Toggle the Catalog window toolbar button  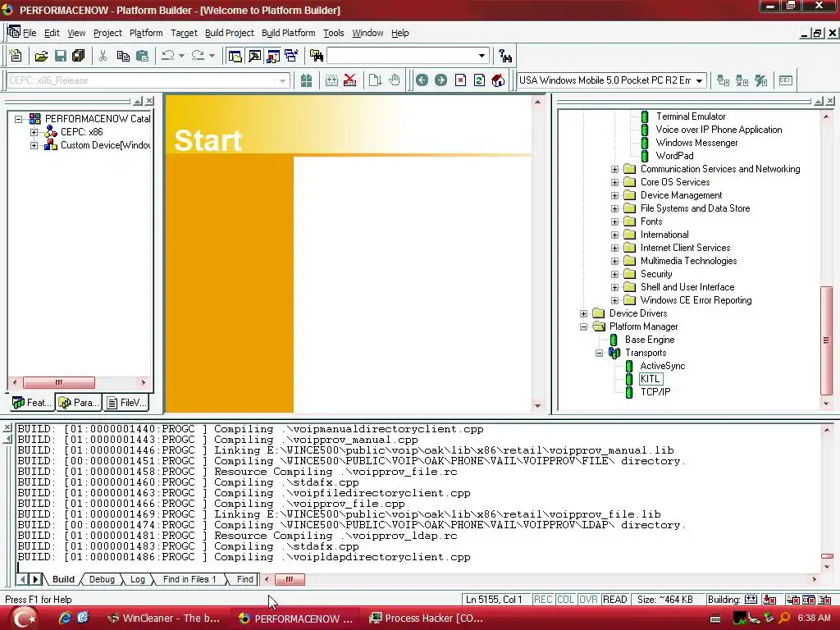click(273, 56)
